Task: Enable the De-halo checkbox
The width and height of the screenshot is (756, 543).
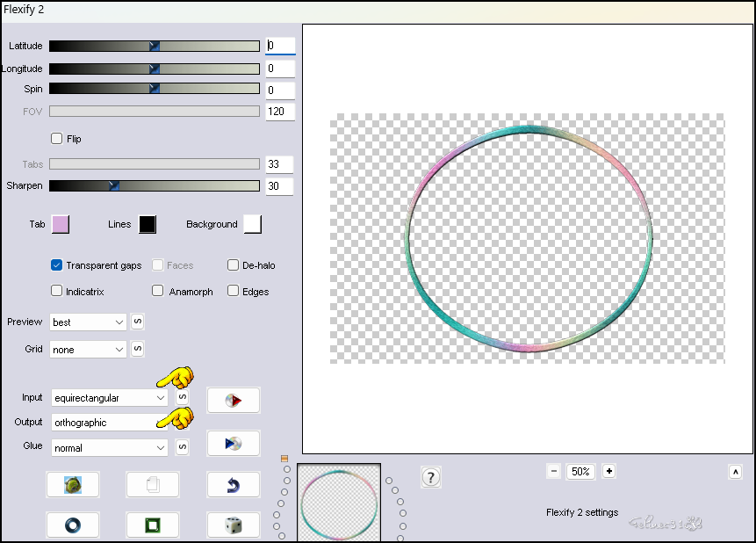Action: 234,265
